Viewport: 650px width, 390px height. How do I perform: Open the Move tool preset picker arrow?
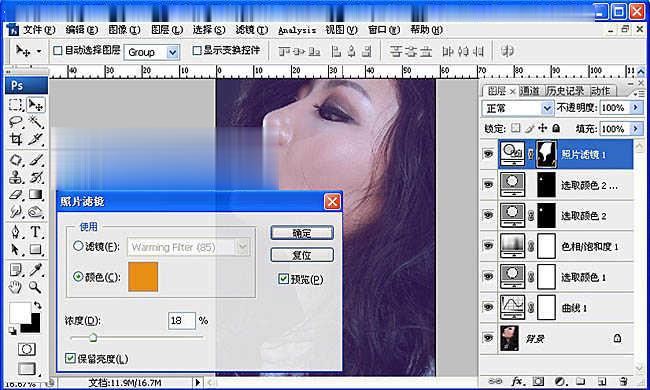pyautogui.click(x=39, y=51)
